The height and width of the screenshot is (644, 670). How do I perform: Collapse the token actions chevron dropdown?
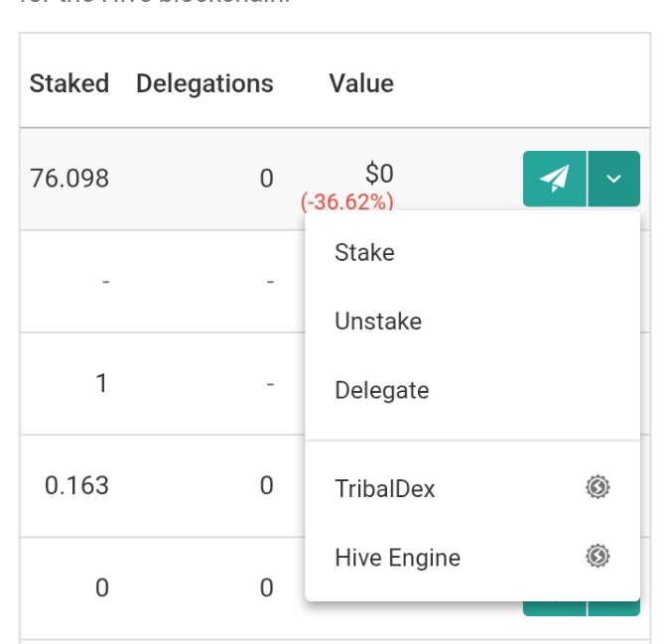coord(614,179)
